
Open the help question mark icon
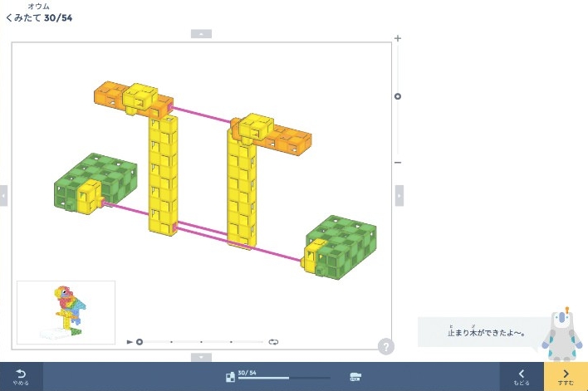pyautogui.click(x=385, y=347)
